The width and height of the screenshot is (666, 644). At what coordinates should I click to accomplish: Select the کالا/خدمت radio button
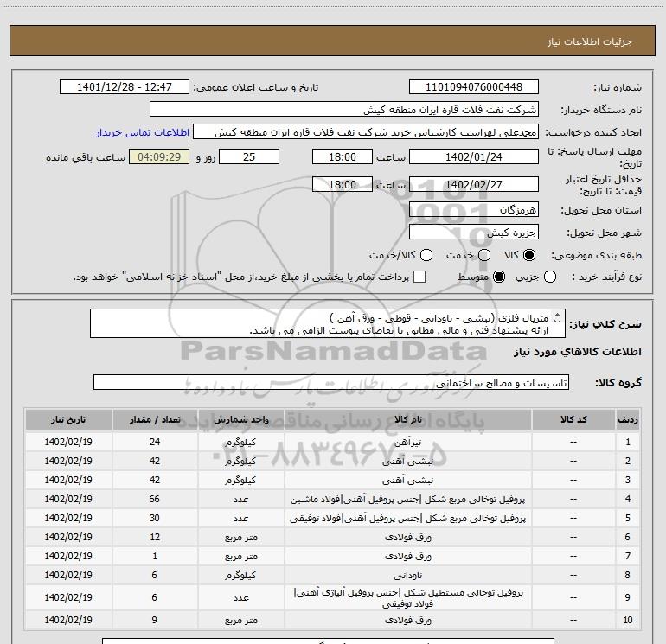click(x=426, y=255)
